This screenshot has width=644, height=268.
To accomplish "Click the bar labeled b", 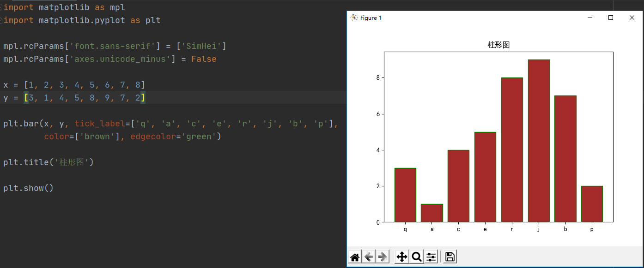I will point(565,159).
